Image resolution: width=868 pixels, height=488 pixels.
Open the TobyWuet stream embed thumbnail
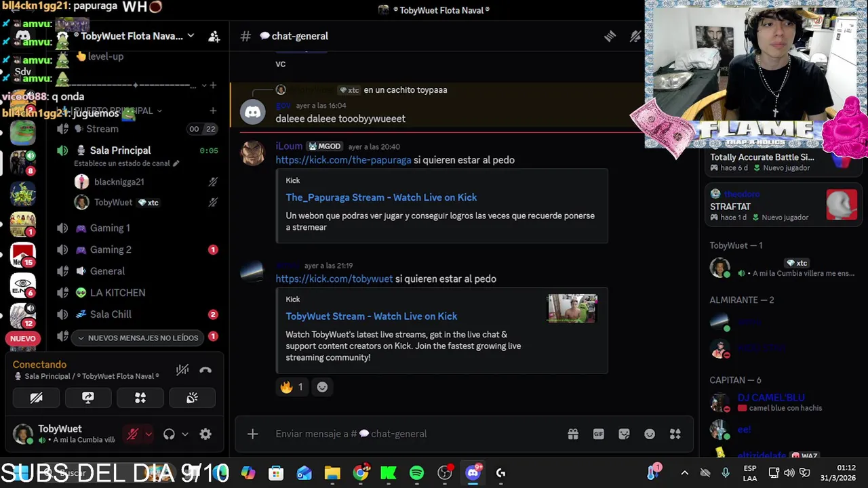(572, 308)
